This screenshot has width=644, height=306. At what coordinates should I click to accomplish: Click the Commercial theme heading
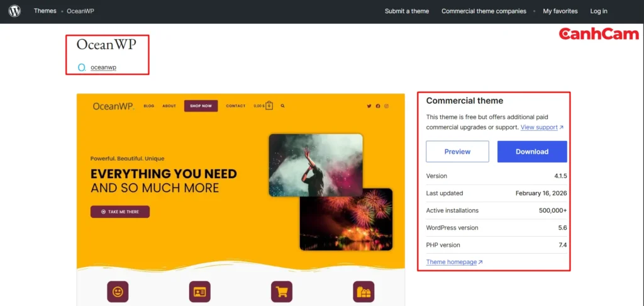[x=465, y=101]
